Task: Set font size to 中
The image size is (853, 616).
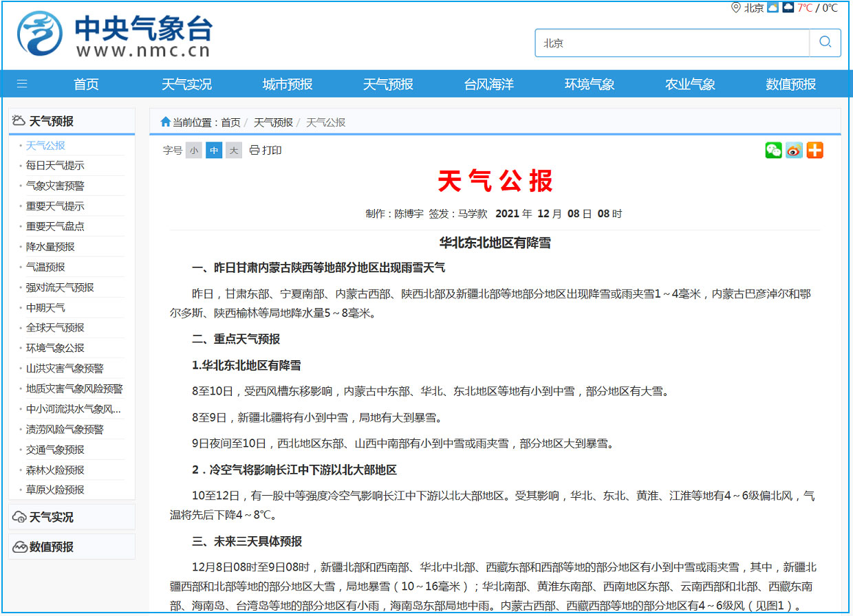Action: [x=214, y=151]
